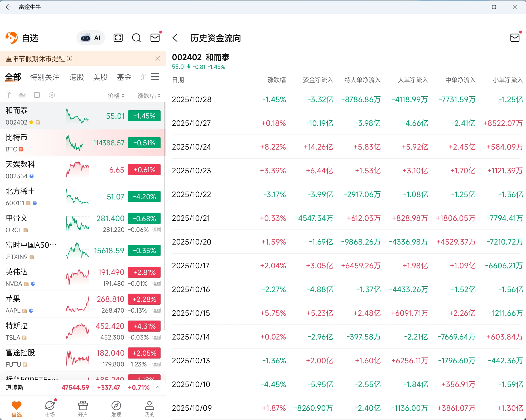Open the mail icon in history panel

515,38
